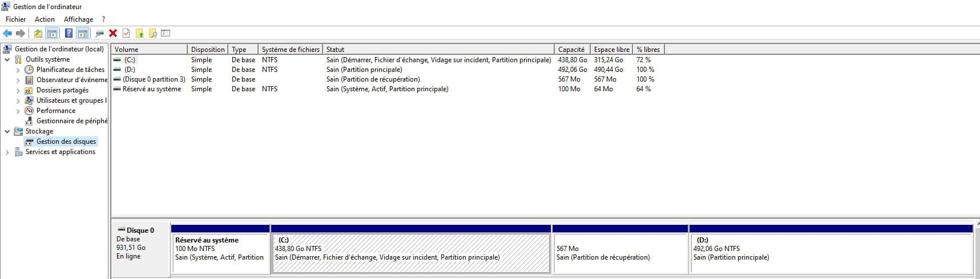The width and height of the screenshot is (980, 279).
Task: Open Help with the blue question-mark icon
Action: pos(68,33)
